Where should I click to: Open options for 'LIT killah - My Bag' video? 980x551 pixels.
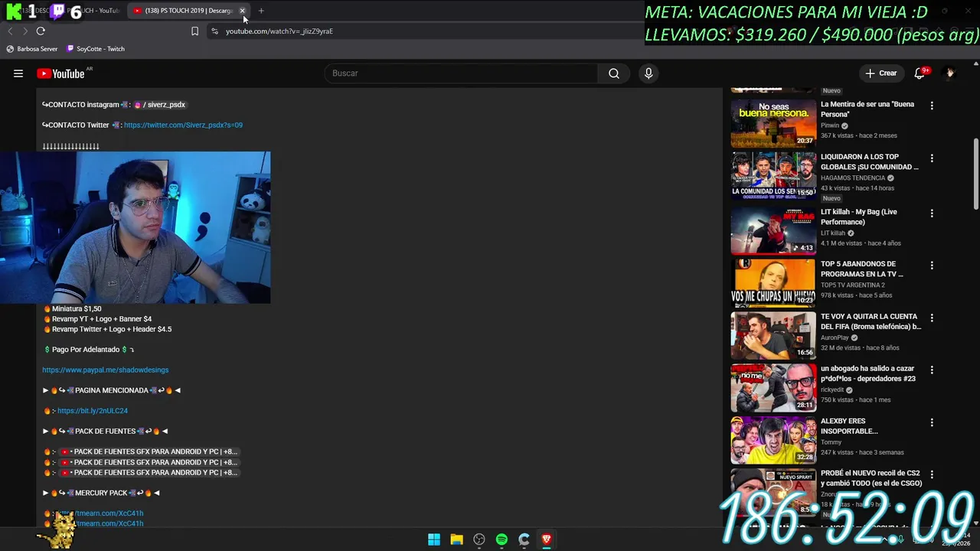(x=932, y=213)
